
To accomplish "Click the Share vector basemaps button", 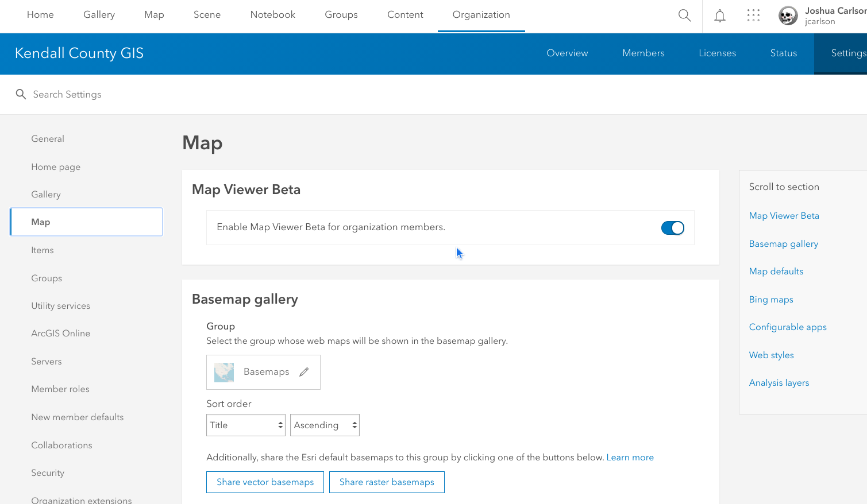I will tap(265, 482).
